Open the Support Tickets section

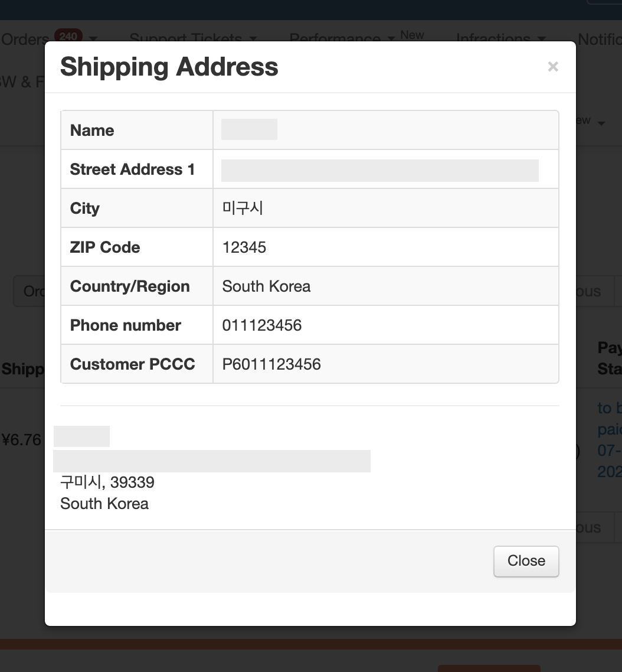[186, 38]
